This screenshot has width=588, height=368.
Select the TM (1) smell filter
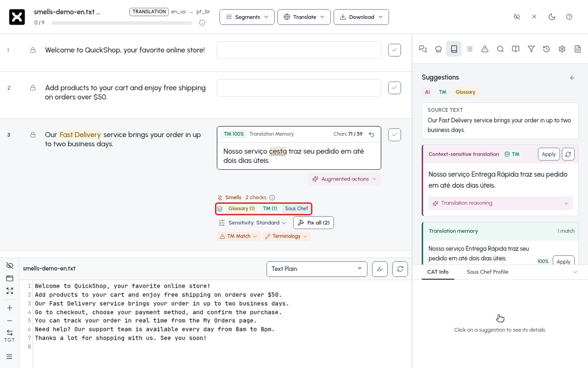coord(270,209)
